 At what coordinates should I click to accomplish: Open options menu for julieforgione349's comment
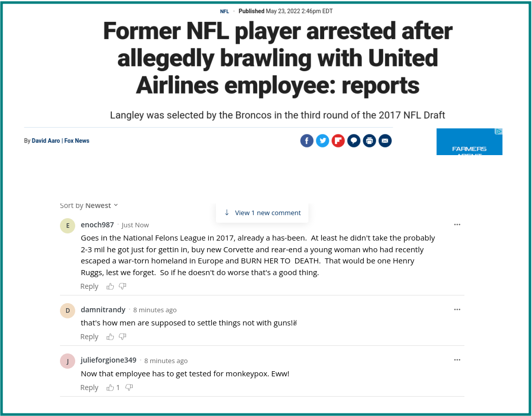point(457,360)
